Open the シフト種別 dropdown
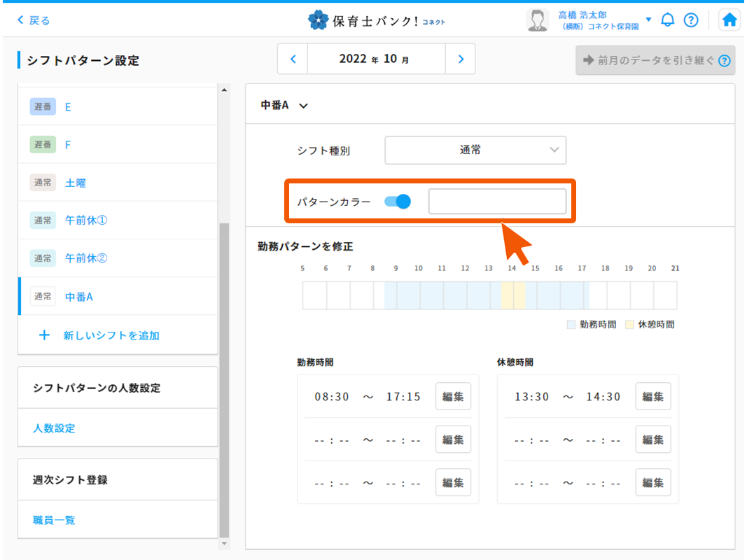The height and width of the screenshot is (560, 747). 475,150
